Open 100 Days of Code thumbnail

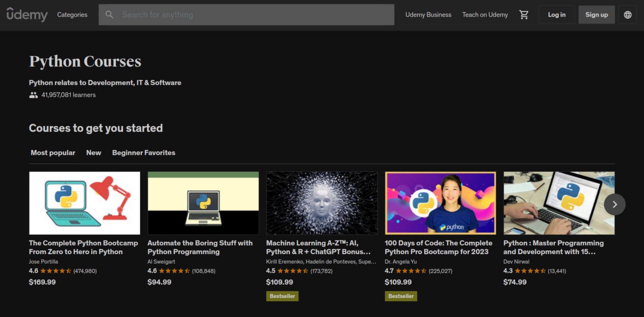click(x=440, y=203)
